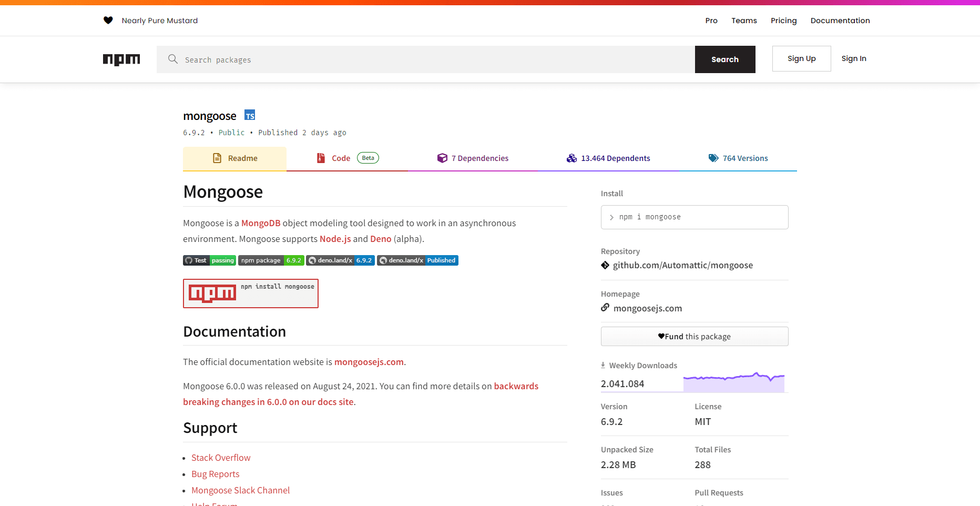Open github.com/Automattic/mongoose repository link
This screenshot has height=506, width=980.
682,265
